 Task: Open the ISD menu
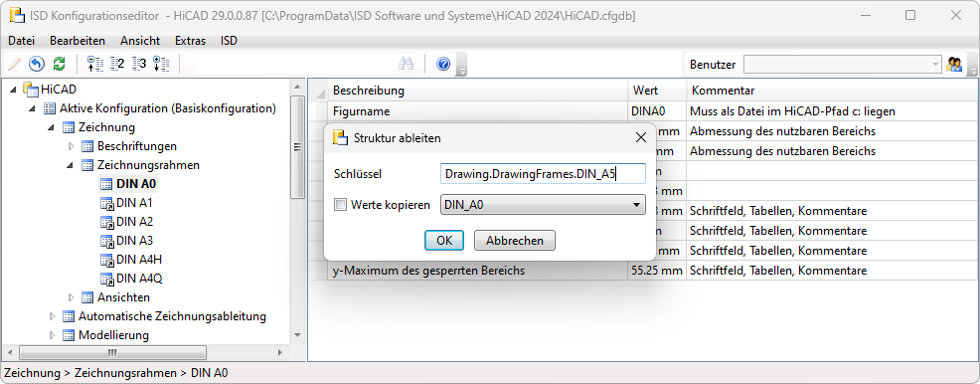(x=230, y=41)
